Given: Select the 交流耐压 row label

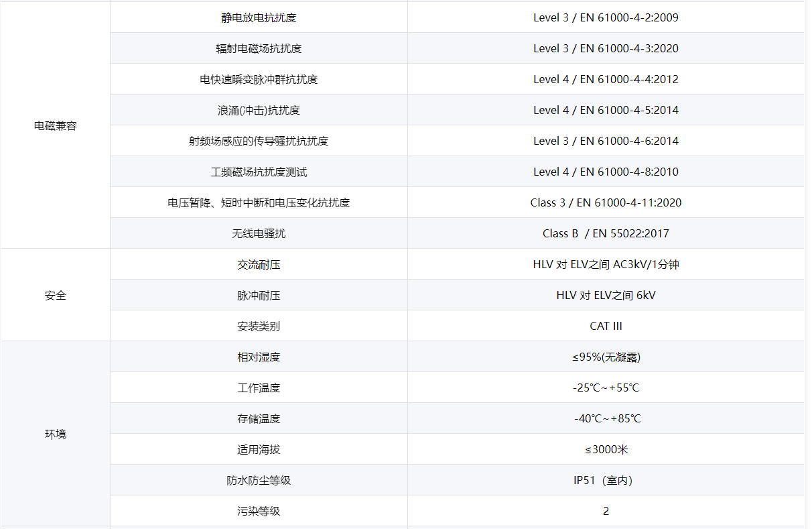Looking at the screenshot, I should point(259,265).
